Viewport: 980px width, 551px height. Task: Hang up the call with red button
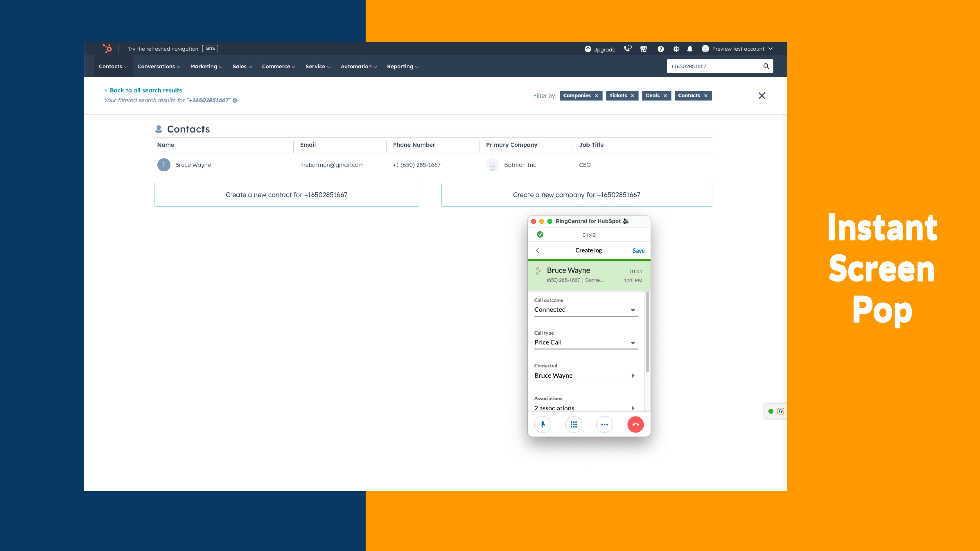point(635,424)
